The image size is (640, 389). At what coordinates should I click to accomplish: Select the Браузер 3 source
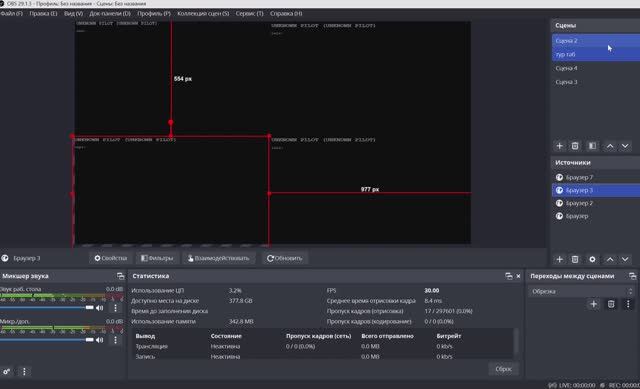coord(596,190)
